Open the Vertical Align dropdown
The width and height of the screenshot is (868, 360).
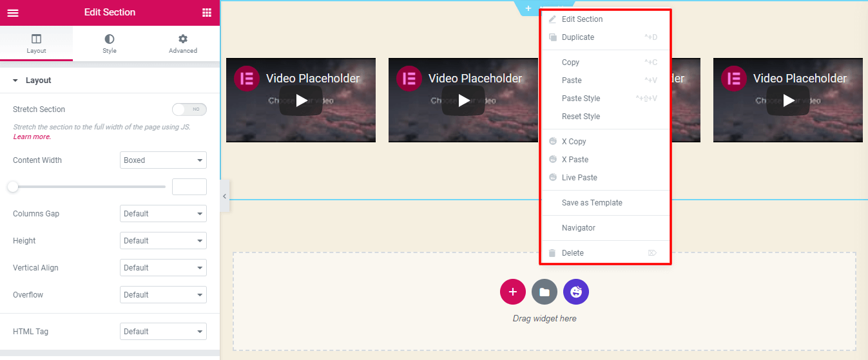(163, 268)
